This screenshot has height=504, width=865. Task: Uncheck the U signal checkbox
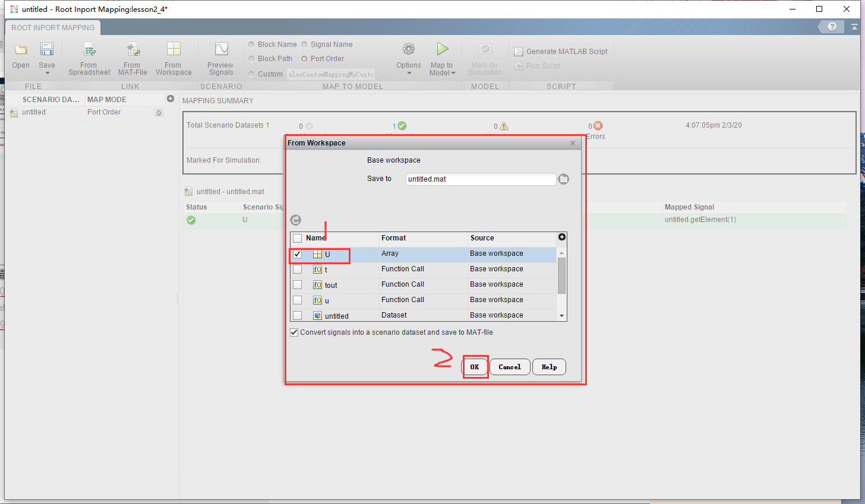point(297,253)
